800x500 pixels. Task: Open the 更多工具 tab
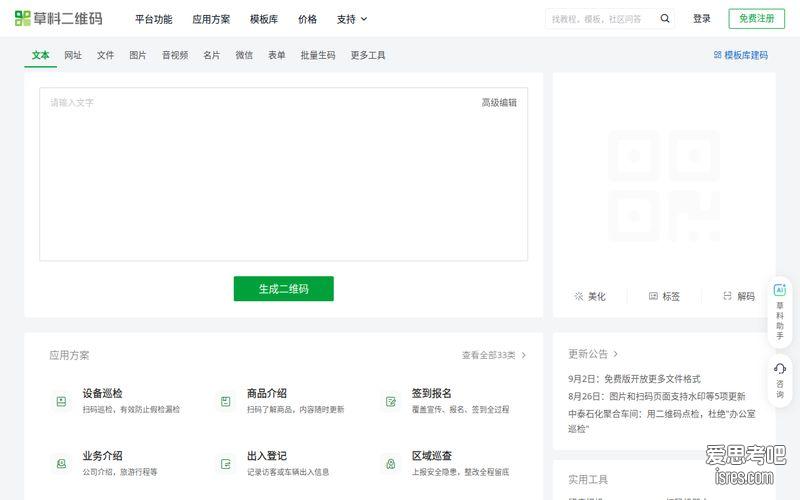coord(368,55)
